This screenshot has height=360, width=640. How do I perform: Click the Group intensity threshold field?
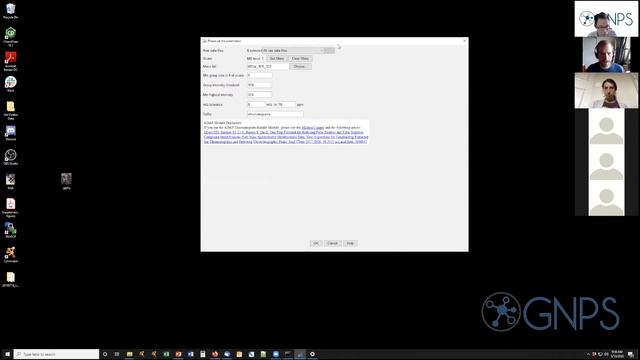(x=260, y=85)
